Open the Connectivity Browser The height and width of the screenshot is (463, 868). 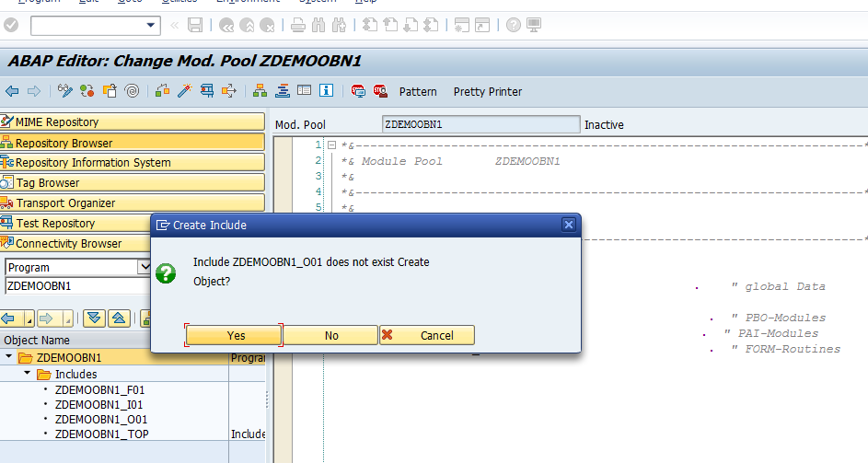[x=75, y=243]
